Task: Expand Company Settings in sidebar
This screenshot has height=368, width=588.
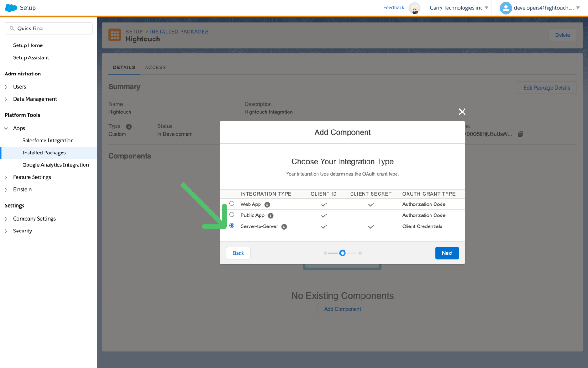Action: (x=6, y=219)
